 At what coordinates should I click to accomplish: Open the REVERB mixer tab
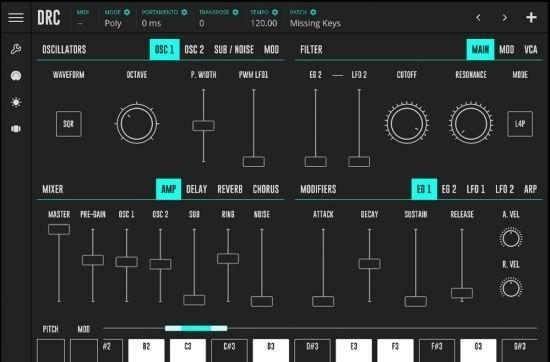pos(230,189)
